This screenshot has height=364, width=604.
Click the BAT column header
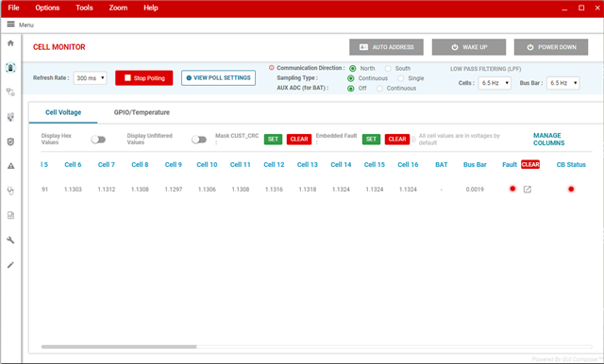[x=442, y=165]
